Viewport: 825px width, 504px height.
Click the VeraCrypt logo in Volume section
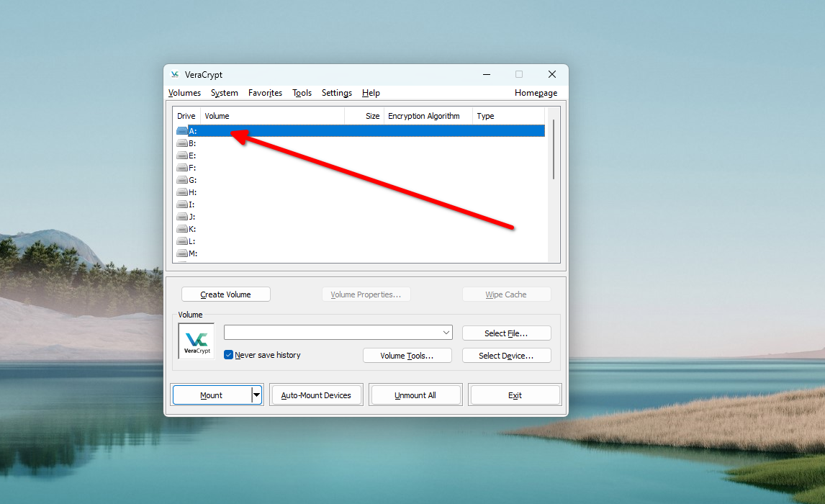(197, 341)
